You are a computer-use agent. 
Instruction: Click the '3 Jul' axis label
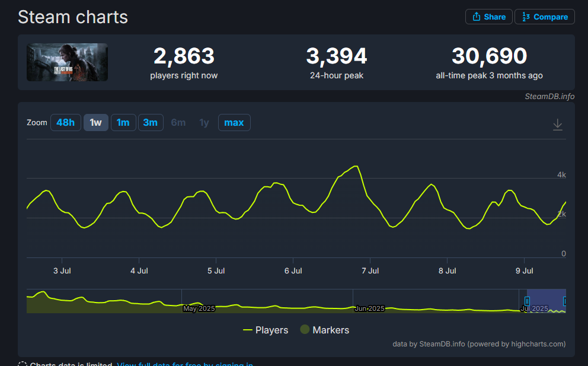coord(62,270)
